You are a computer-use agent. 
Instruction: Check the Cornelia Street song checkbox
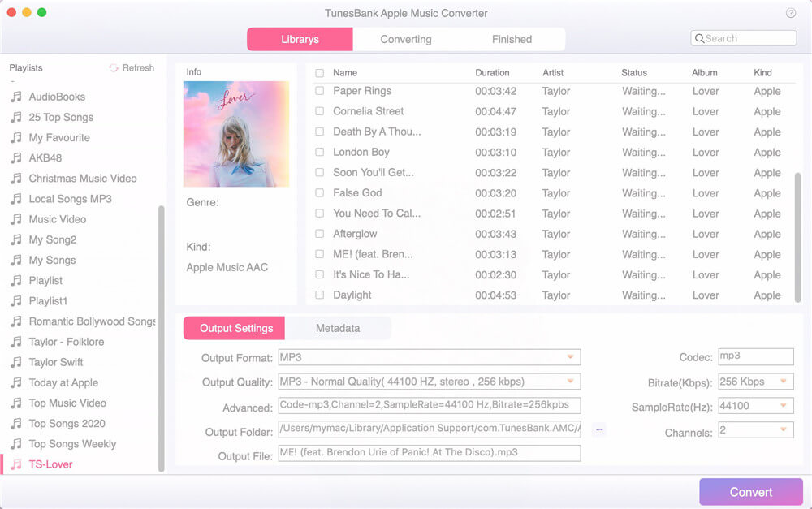tap(319, 111)
